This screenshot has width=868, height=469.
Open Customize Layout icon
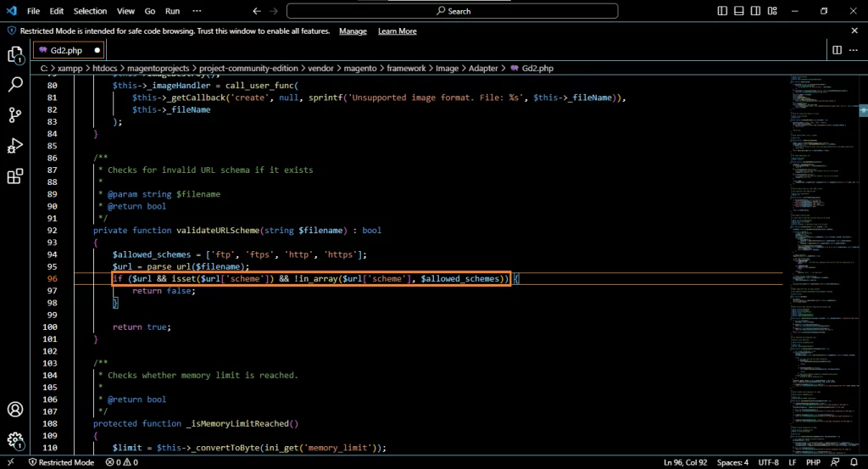772,11
